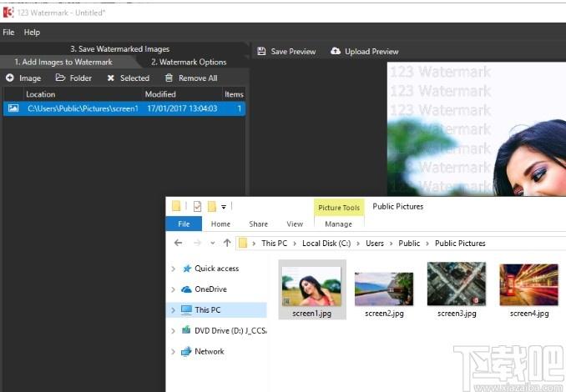Click the Image button label
Screen dimensions: 566x392
[x=30, y=78]
